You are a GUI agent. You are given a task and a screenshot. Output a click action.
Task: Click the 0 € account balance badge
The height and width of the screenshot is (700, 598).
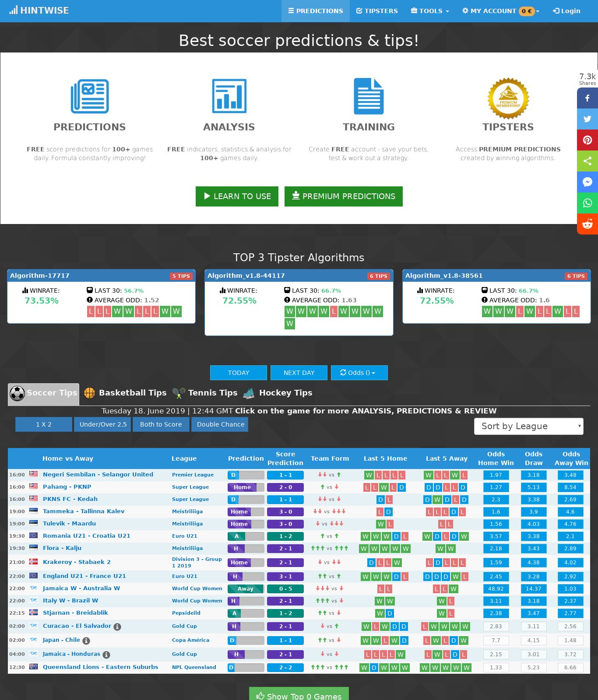527,11
